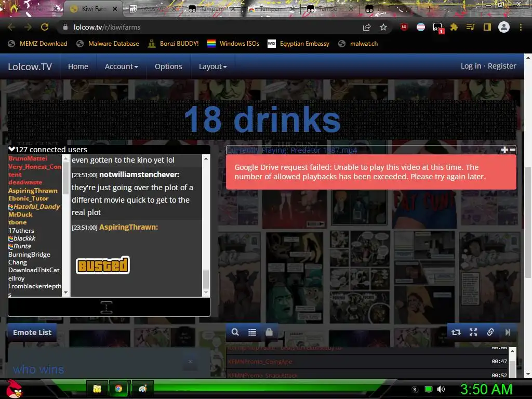
Task: Open the media control playlist icon
Action: 470,27
